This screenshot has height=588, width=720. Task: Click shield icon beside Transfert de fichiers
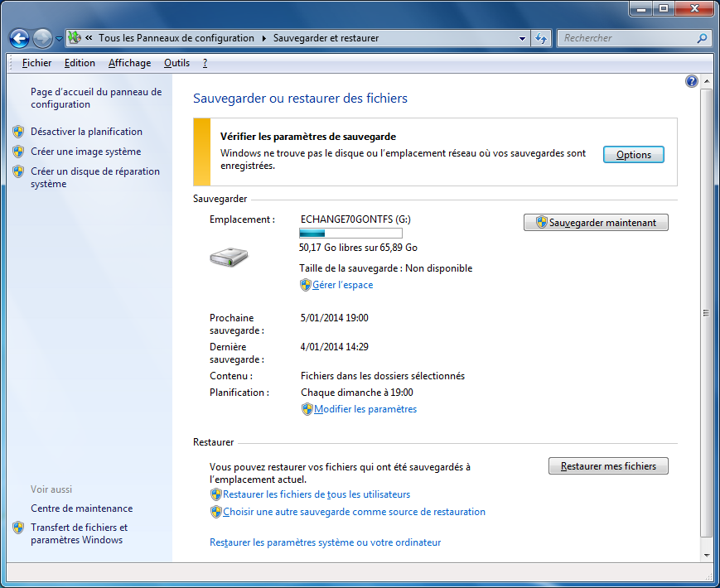click(x=18, y=528)
